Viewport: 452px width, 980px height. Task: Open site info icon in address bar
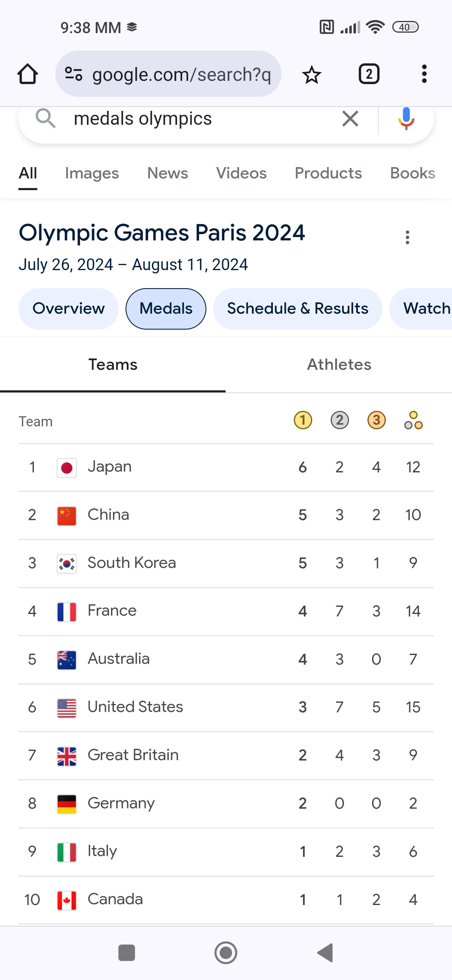coord(74,74)
